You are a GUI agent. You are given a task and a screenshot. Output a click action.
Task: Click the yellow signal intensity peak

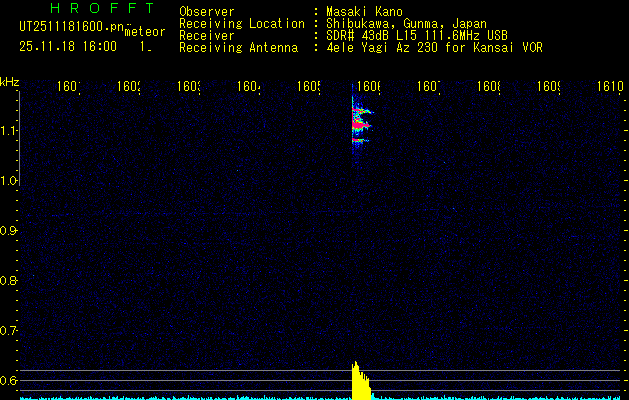point(358,380)
